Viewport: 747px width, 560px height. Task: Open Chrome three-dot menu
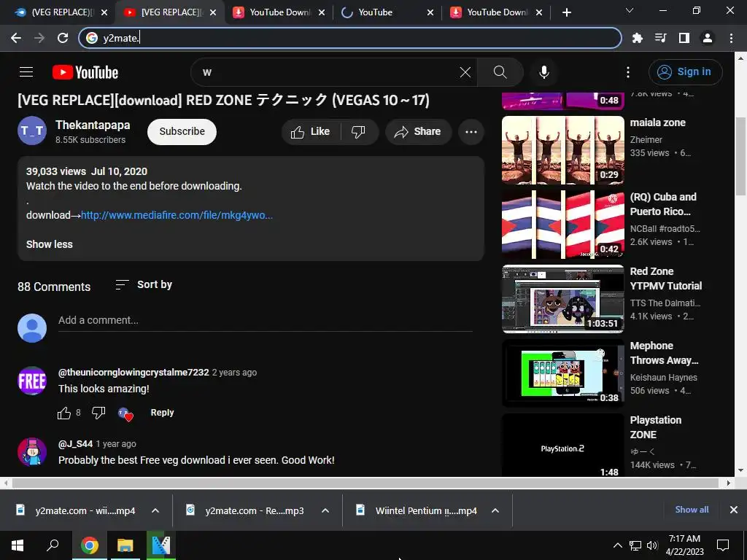[x=731, y=38]
